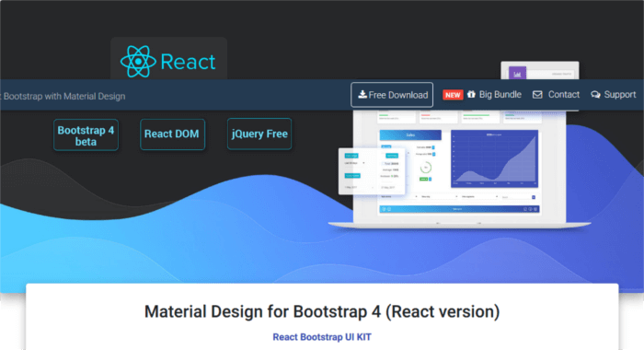Screen dimensions: 644x350
Task: Open the Big Bundle menu item
Action: (500, 95)
